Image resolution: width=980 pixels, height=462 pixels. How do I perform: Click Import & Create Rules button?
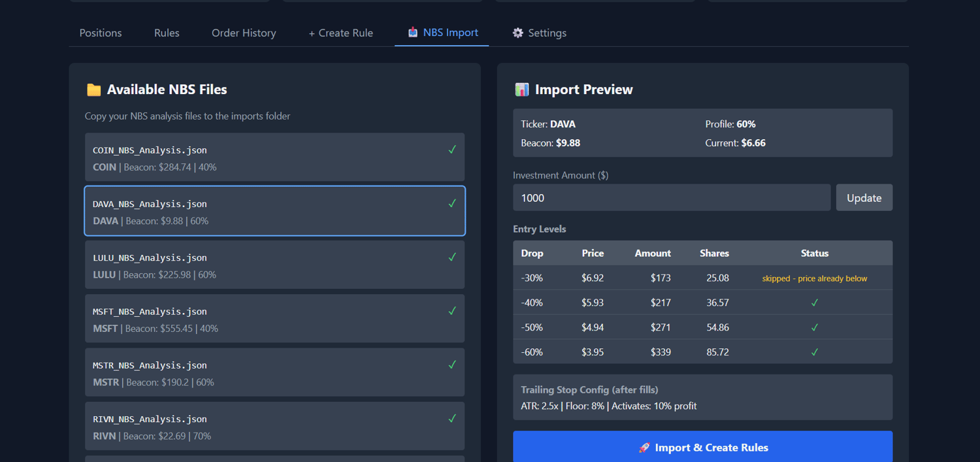click(x=702, y=448)
